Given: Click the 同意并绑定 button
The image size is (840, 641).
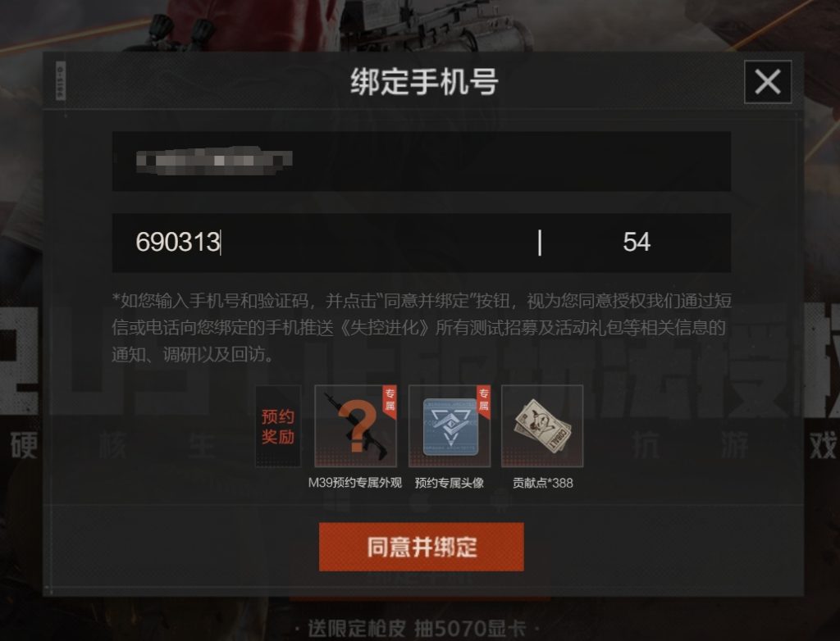Looking at the screenshot, I should pos(421,547).
